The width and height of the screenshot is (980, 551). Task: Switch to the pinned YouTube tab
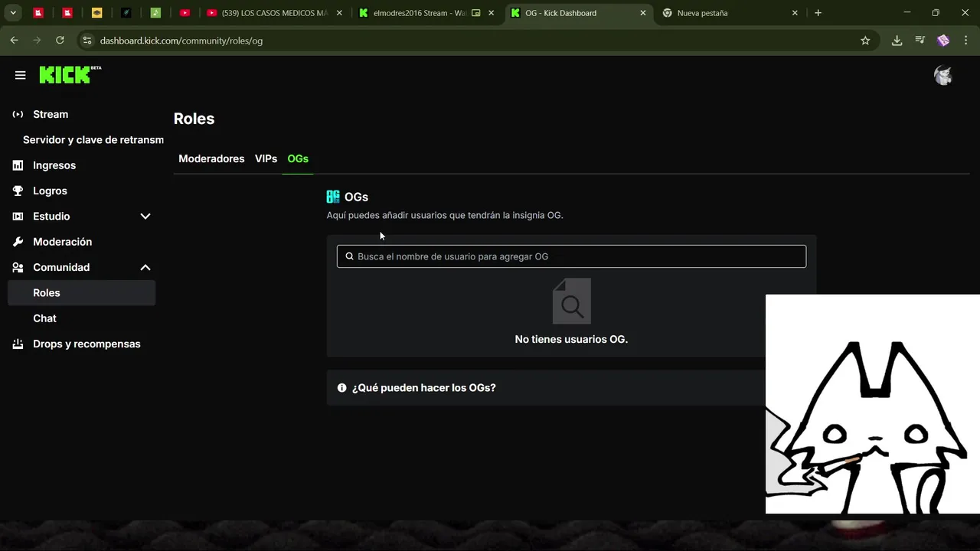pyautogui.click(x=185, y=13)
